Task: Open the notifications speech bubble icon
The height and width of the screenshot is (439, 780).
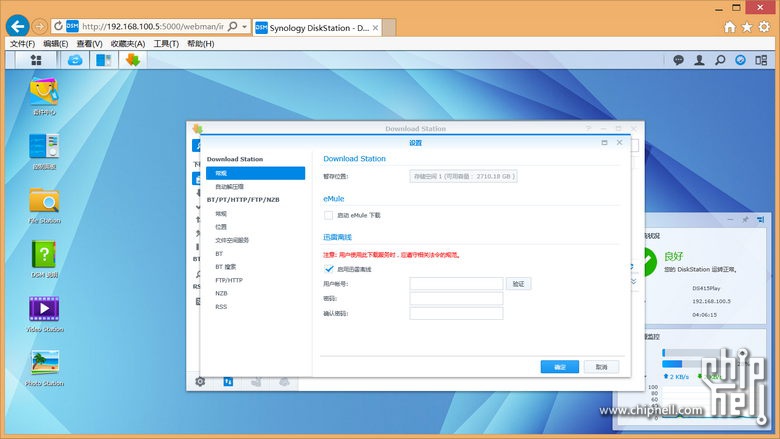Action: click(x=679, y=60)
